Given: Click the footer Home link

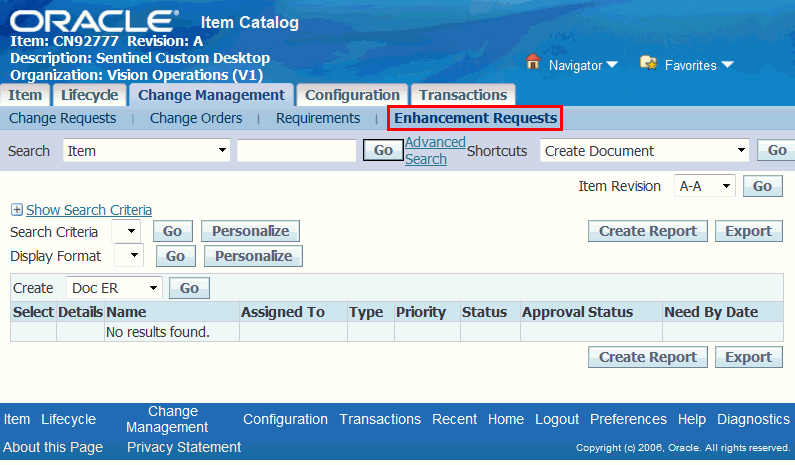Looking at the screenshot, I should pyautogui.click(x=506, y=419).
